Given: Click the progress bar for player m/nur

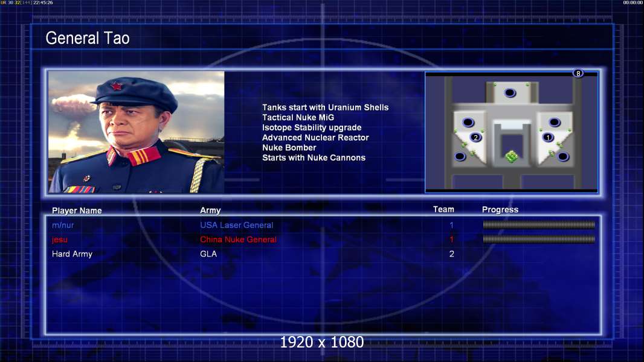Looking at the screenshot, I should click(x=539, y=224).
